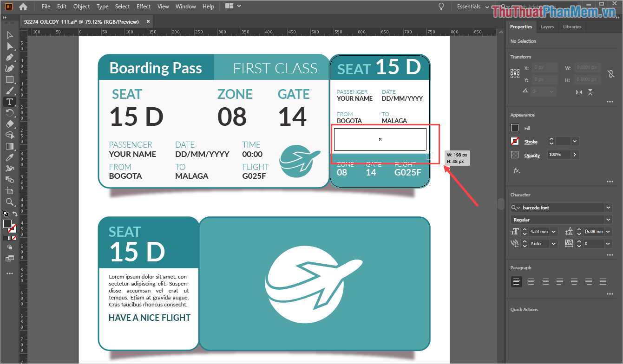Pick the Rectangle tool
The height and width of the screenshot is (364, 623).
(x=10, y=79)
